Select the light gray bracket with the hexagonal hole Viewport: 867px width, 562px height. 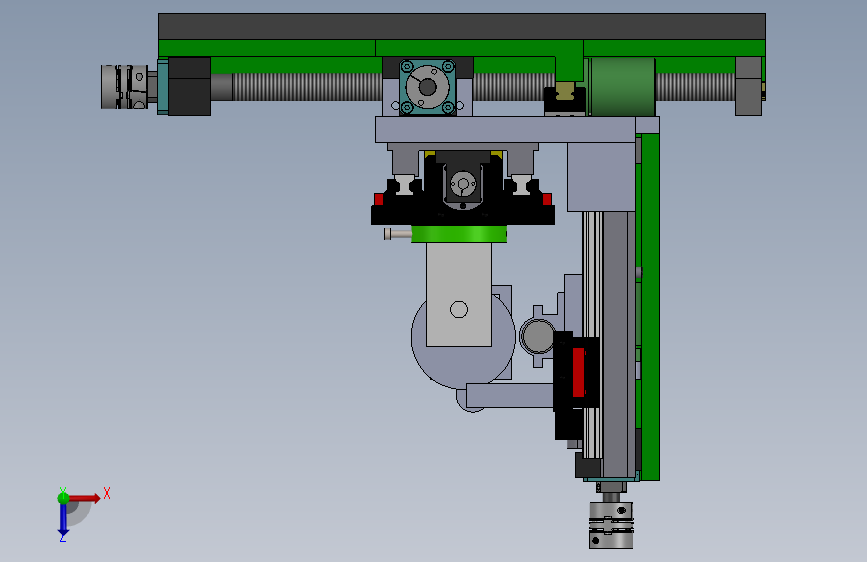[459, 294]
